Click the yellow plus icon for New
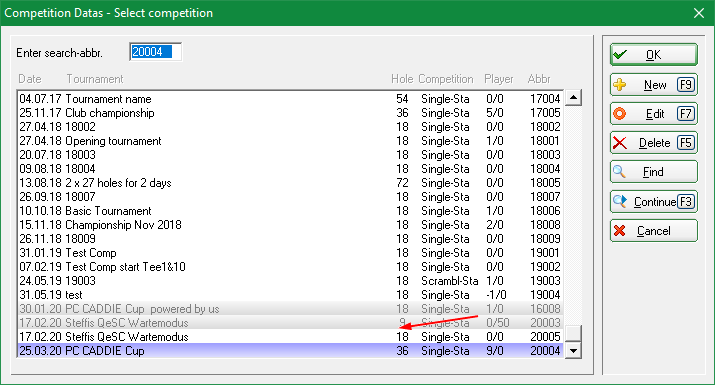Screen dimensions: 715x385 620,84
